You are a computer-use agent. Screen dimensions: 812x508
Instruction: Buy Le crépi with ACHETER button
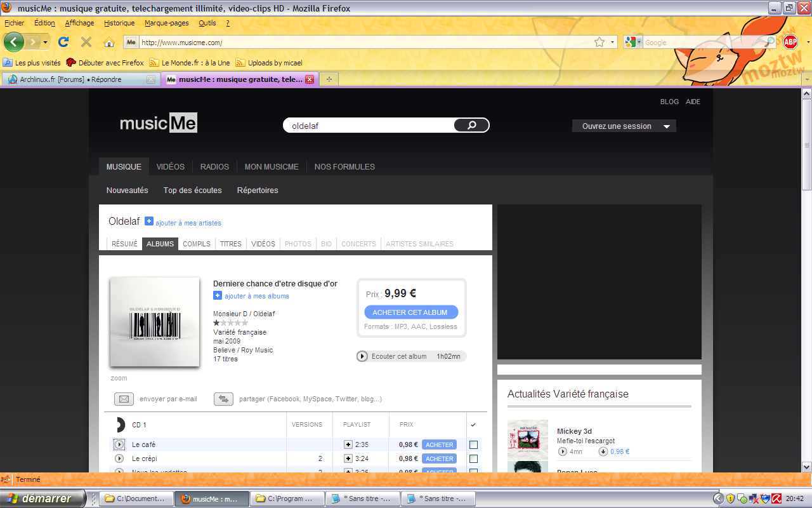point(440,458)
